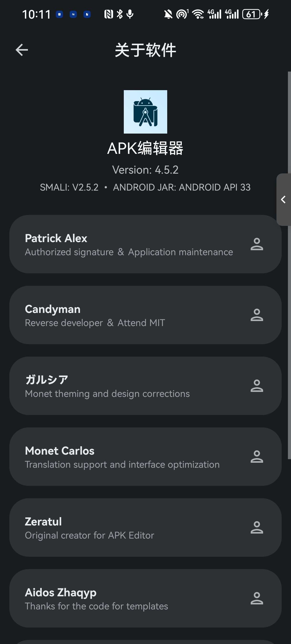Open Aidos Zhaqyp templates credit entry
Screen dimensions: 291x644
[x=145, y=598]
